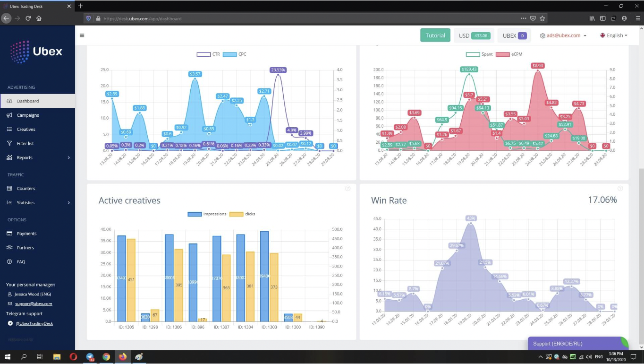Expand the Reports submenu in sidebar
The image size is (644, 364).
[x=68, y=158]
